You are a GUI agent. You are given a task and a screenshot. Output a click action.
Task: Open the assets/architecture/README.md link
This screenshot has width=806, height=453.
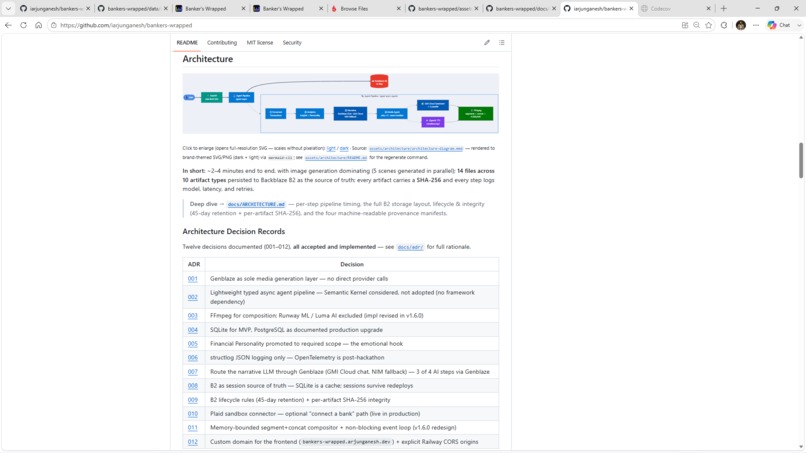click(336, 158)
